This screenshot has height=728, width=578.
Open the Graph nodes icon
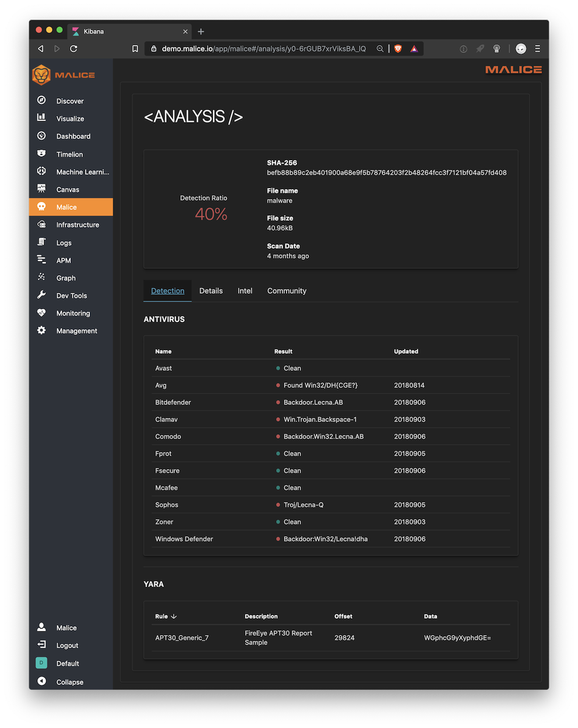pyautogui.click(x=41, y=277)
